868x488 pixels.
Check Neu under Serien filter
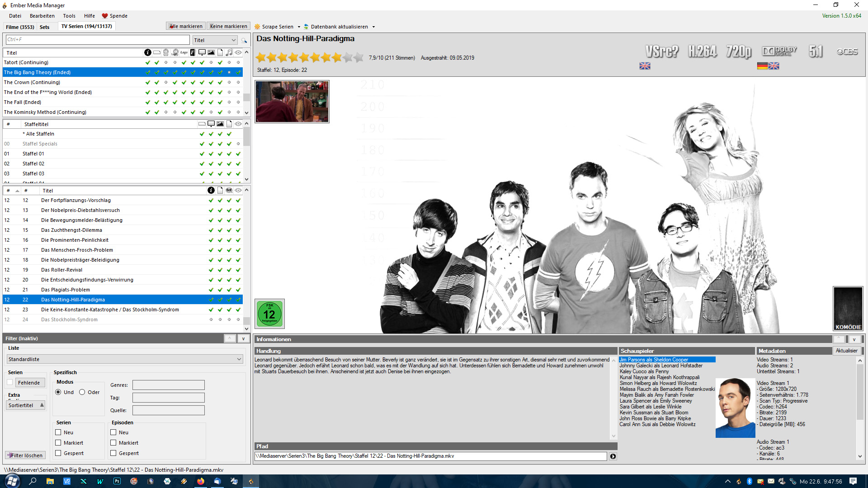click(58, 432)
